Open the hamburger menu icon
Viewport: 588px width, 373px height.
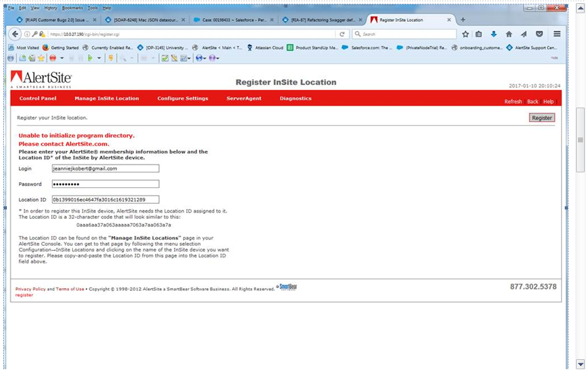(557, 34)
